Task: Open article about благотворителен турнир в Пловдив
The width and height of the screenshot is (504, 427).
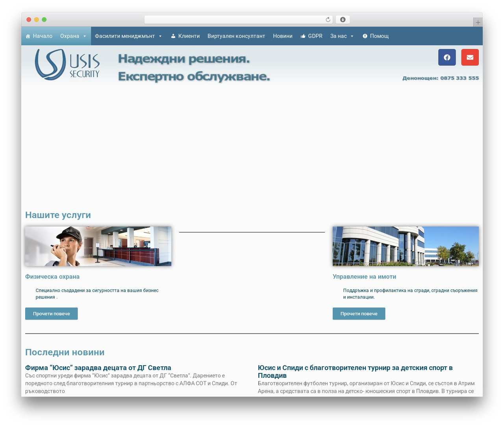Action: pyautogui.click(x=355, y=371)
